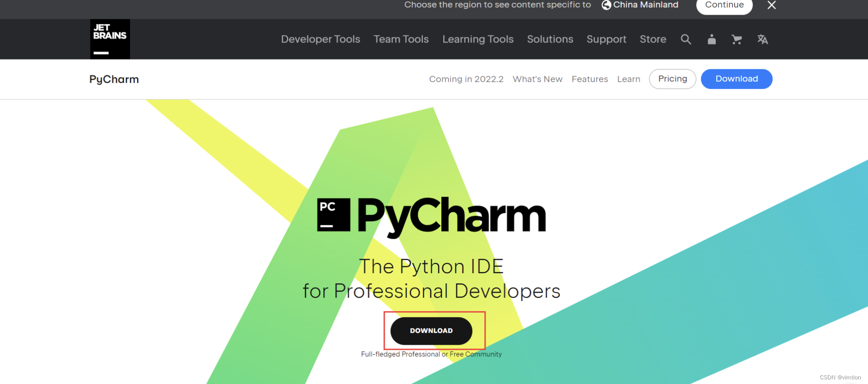
Task: Open the Store menu
Action: coord(653,39)
